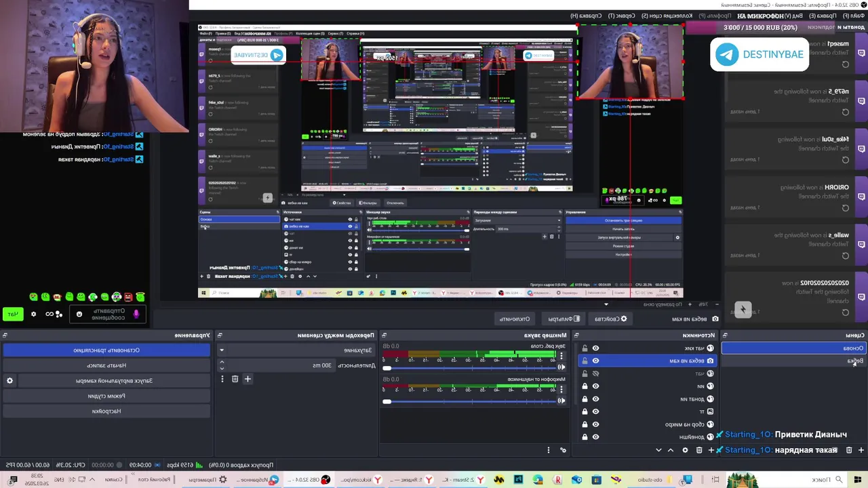This screenshot has width=868, height=488.
Task: Lock the 'чат кик' source
Action: [585, 348]
